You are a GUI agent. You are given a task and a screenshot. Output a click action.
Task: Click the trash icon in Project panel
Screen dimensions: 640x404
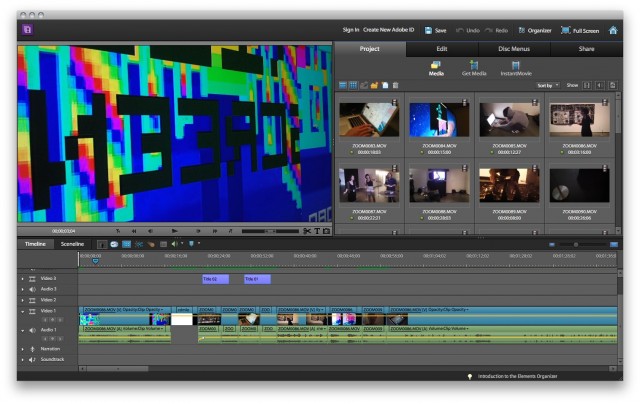click(x=396, y=86)
